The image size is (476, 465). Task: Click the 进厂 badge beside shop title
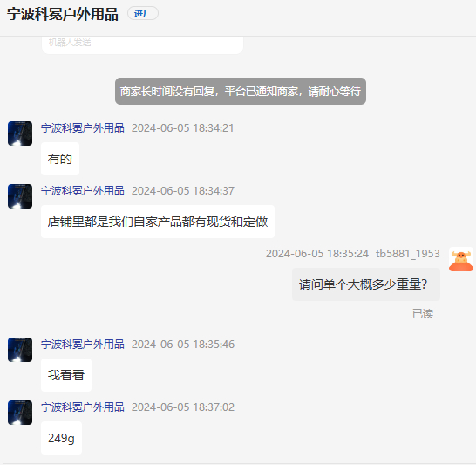point(143,13)
